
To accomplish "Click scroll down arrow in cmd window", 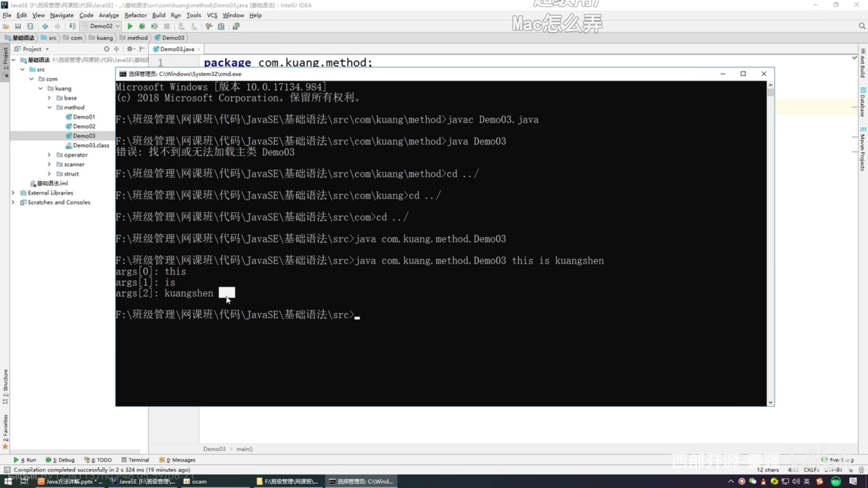I will (x=771, y=403).
